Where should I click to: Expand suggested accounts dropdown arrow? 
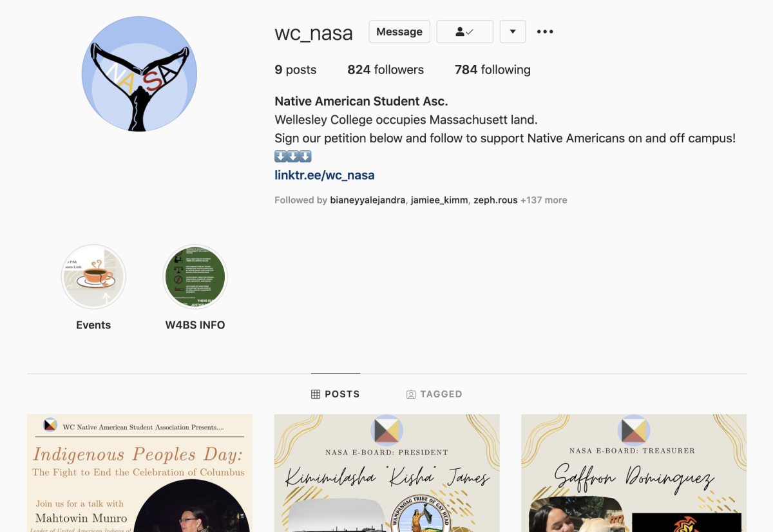(513, 32)
